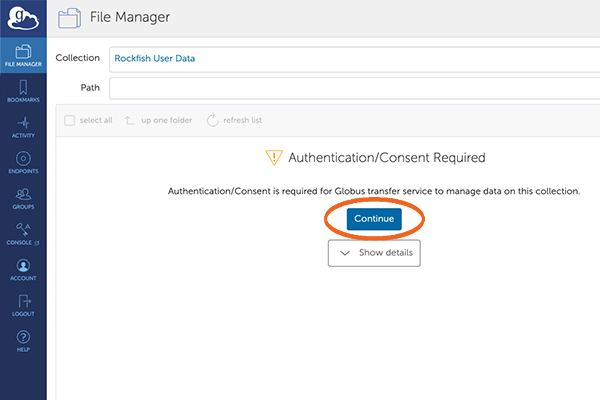Click 'up one folder' label

[x=166, y=120]
